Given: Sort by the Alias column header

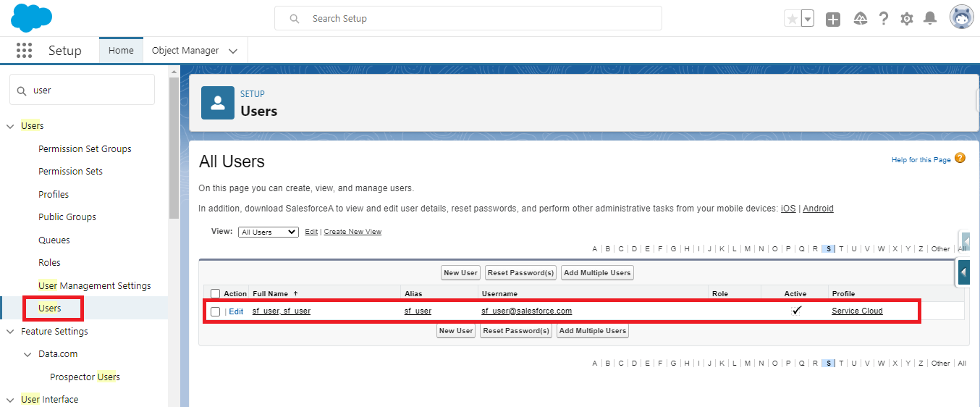Looking at the screenshot, I should pyautogui.click(x=413, y=293).
